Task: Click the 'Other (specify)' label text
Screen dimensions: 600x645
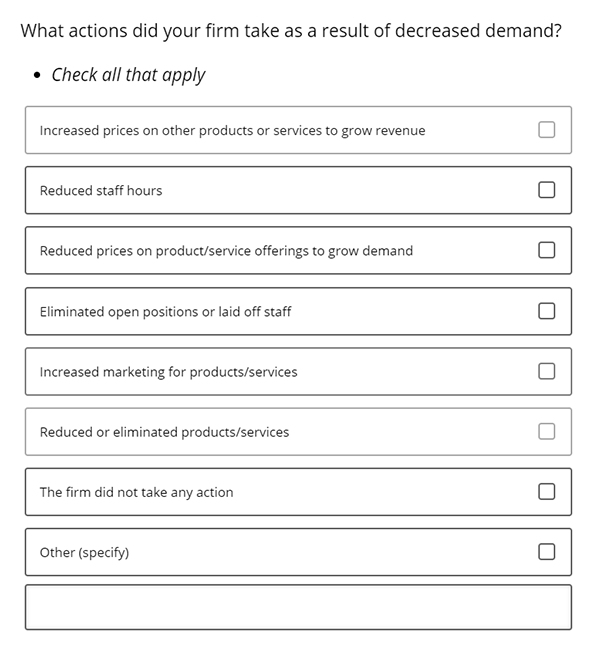Action: (84, 552)
